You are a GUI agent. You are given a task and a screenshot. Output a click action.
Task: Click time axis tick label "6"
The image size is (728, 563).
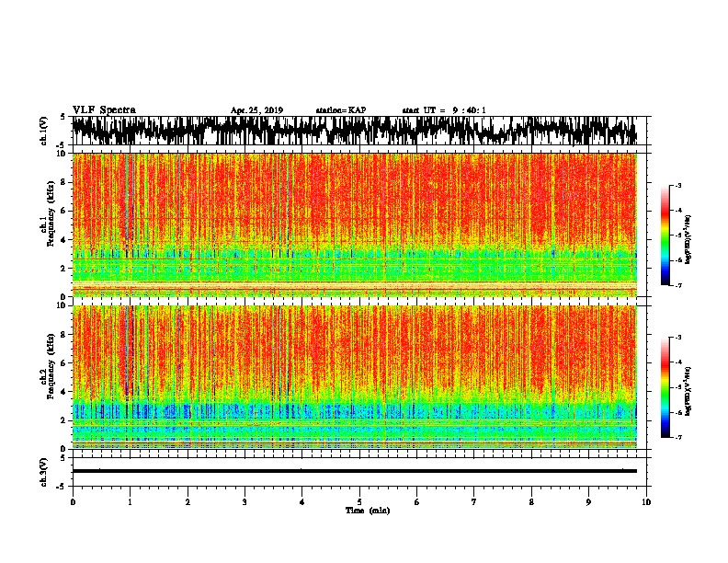417,502
